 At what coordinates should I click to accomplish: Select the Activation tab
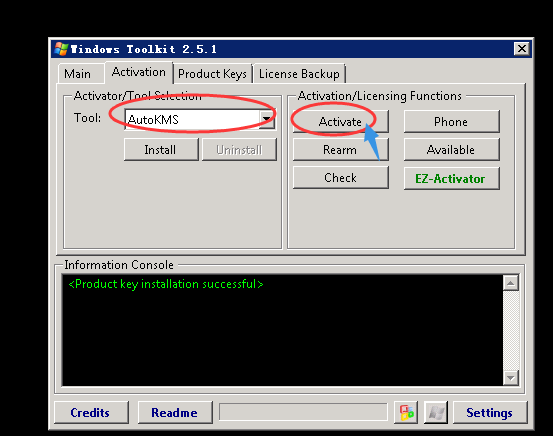pos(139,72)
